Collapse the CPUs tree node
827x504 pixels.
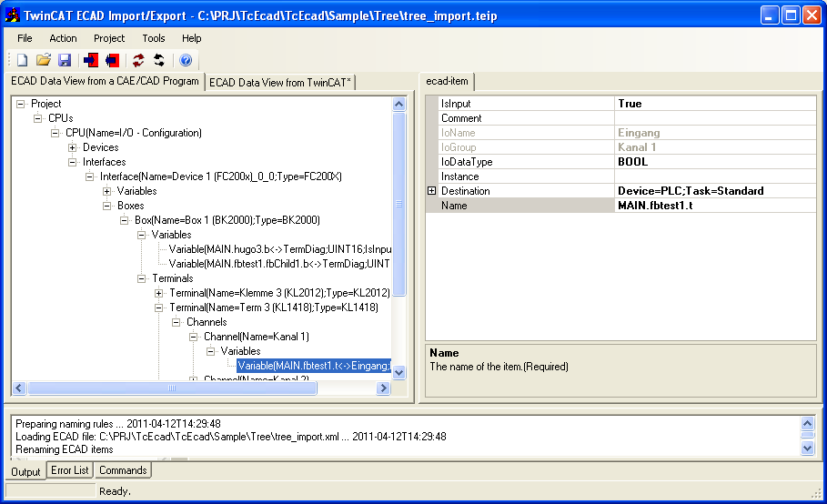pos(38,118)
